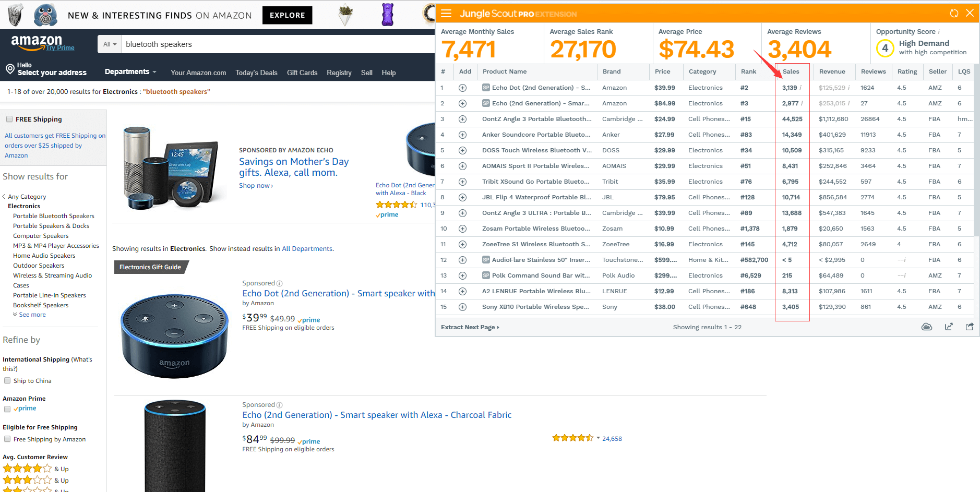Add Tribit XSound Go row to tracker
The width and height of the screenshot is (980, 492).
coord(462,182)
